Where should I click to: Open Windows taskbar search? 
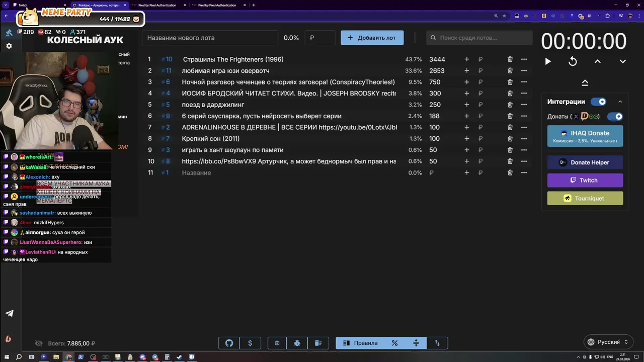pyautogui.click(x=19, y=357)
